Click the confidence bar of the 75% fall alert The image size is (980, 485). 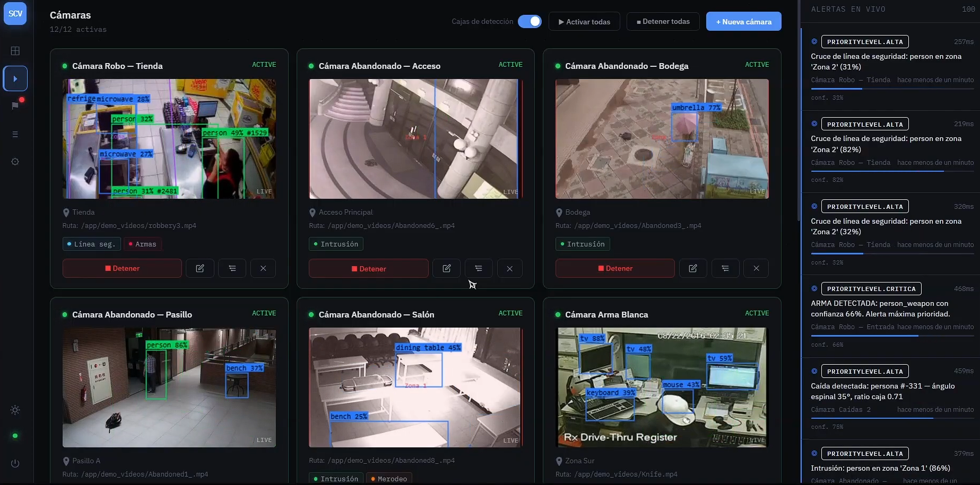pyautogui.click(x=892, y=418)
